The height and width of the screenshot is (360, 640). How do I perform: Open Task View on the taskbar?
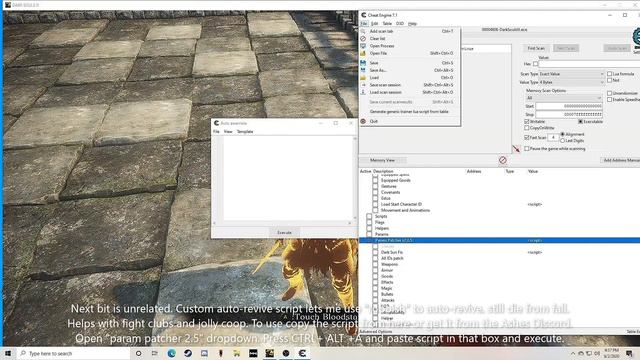[x=155, y=353]
